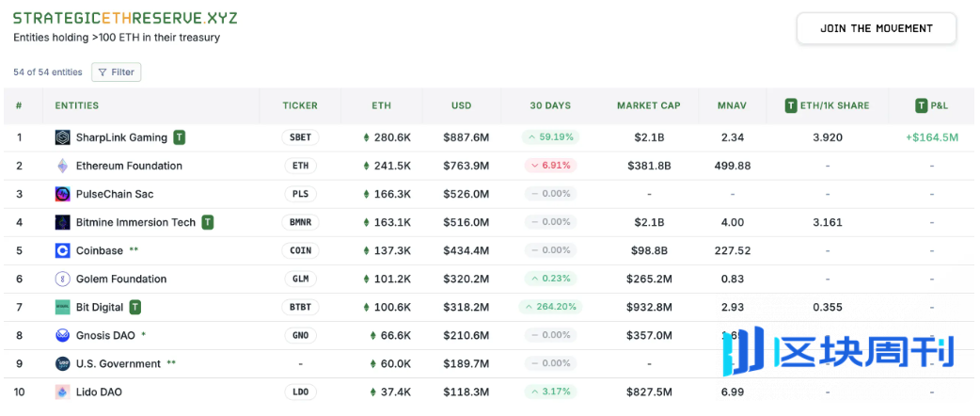Click the SBET ticker pill
The image size is (980, 416).
tap(300, 137)
